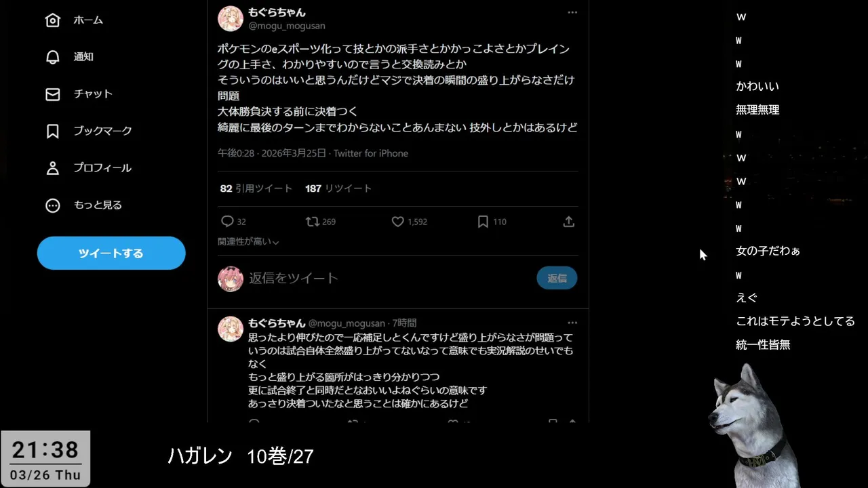This screenshot has height=488, width=868.
Task: Click the retweet icon with 269
Action: [x=313, y=222]
